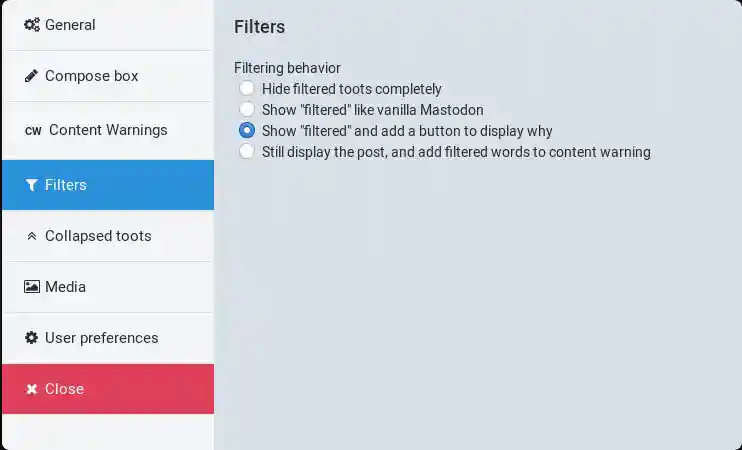Go to Content Warnings settings

pyautogui.click(x=108, y=130)
